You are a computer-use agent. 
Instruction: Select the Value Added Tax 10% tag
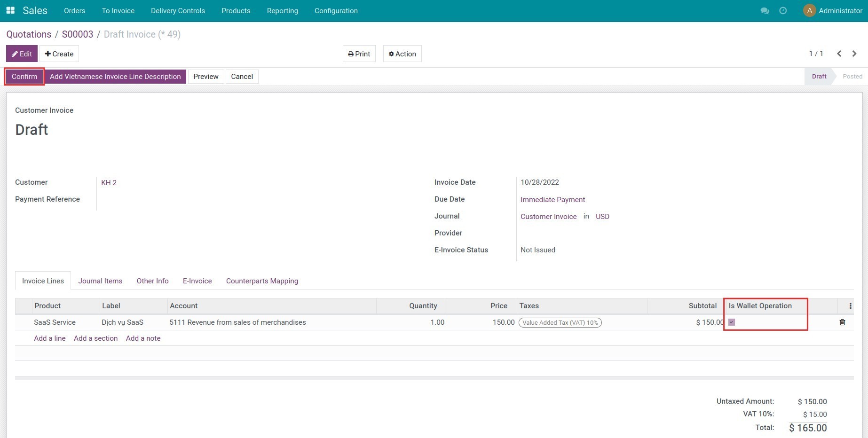[560, 322]
